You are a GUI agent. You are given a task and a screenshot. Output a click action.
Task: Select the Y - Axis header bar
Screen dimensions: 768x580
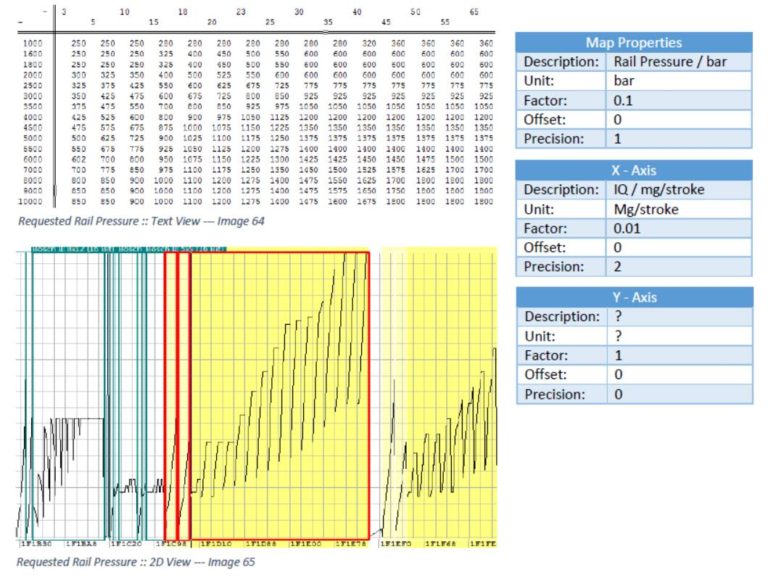[x=633, y=297]
